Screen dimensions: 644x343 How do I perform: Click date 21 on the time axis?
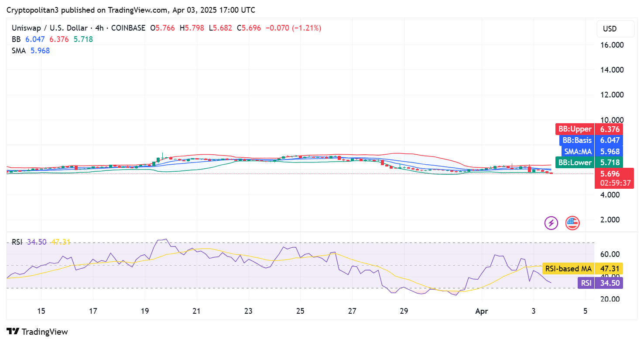197,311
